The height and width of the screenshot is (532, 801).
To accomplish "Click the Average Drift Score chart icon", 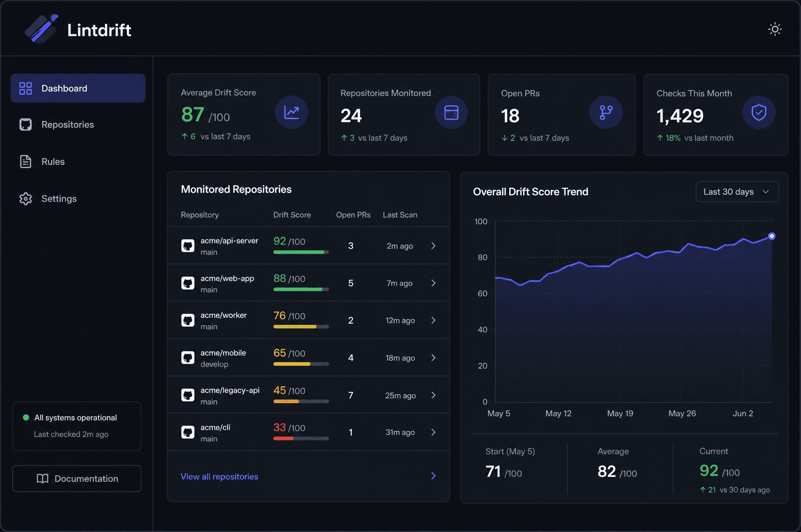I will coord(291,113).
